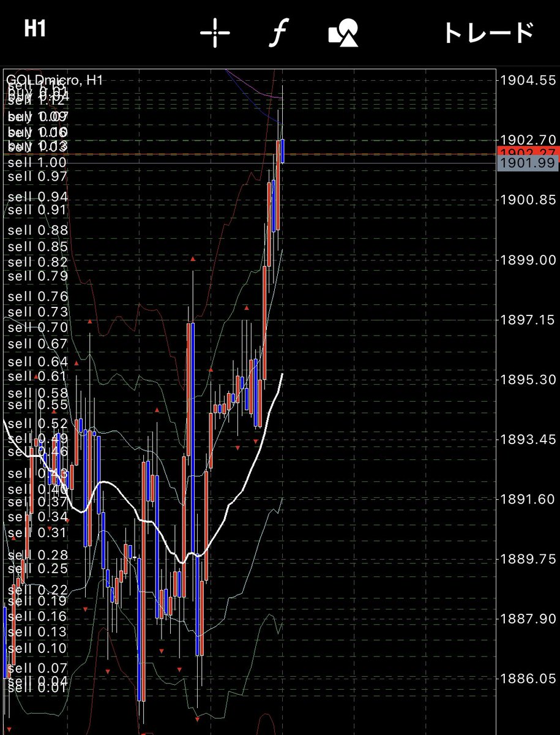
Task: Select the sell 0.64 order label
Action: 37,362
